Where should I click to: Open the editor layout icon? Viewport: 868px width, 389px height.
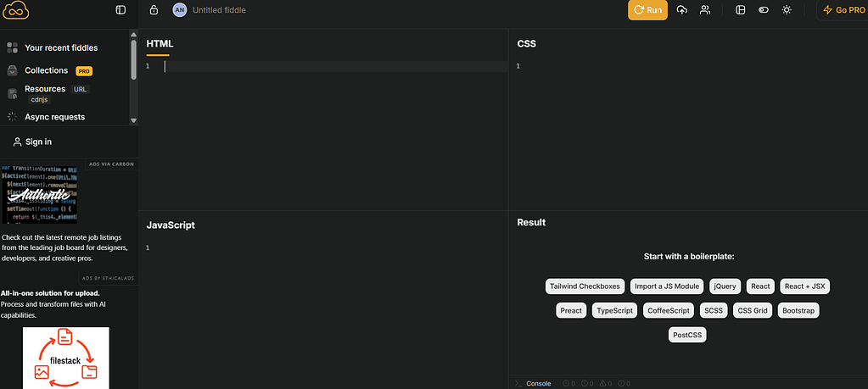tap(740, 10)
